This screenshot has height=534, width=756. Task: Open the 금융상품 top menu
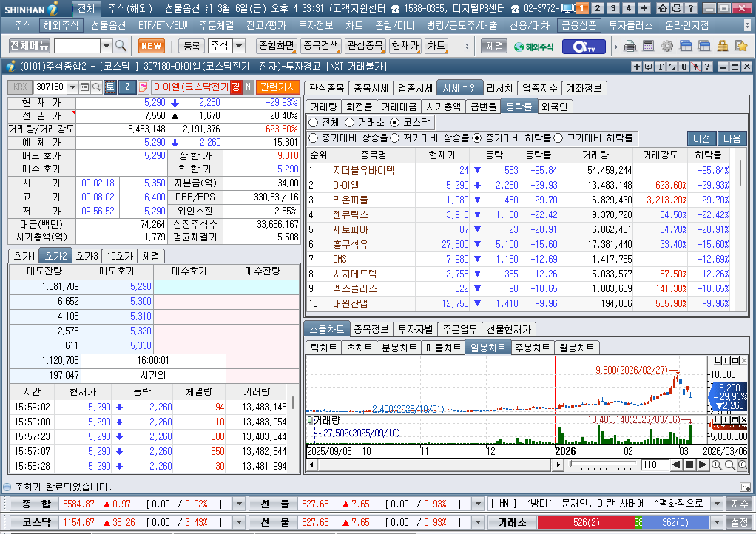578,25
